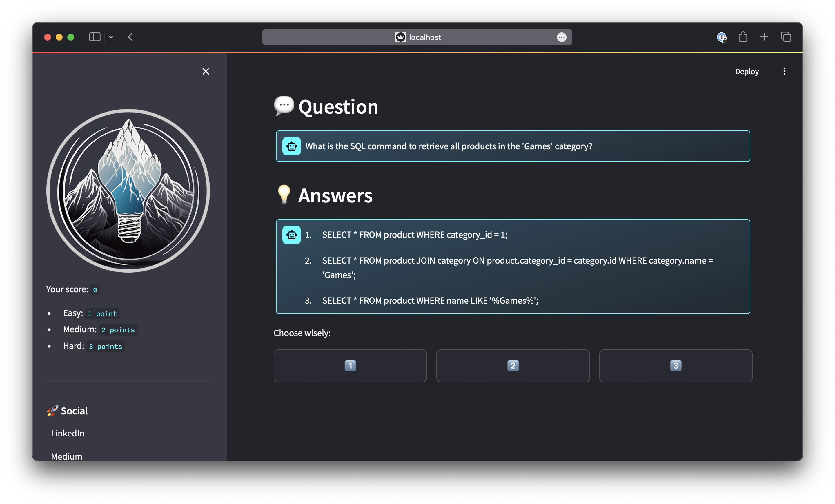Choose answer button number 1
Image resolution: width=835 pixels, height=504 pixels.
350,366
